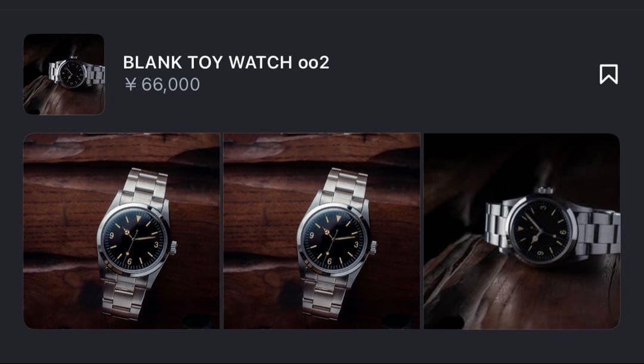
Task: Tap the watch dial in the middle photo
Action: [333, 239]
